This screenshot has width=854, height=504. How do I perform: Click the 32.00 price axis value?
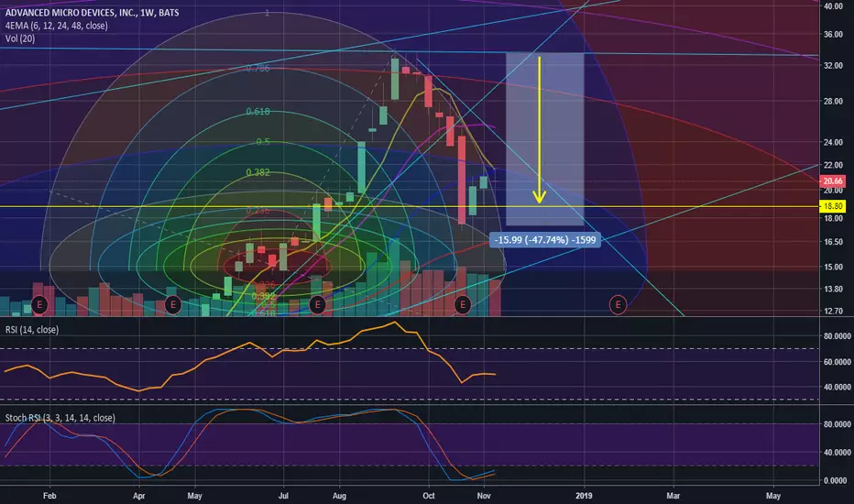pyautogui.click(x=833, y=65)
